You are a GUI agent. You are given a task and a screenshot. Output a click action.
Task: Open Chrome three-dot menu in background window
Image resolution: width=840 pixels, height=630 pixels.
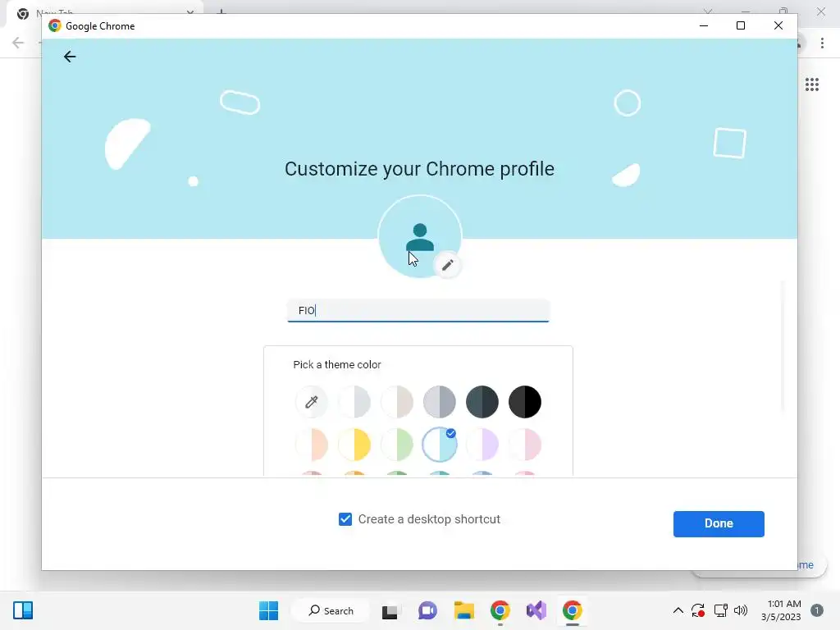click(x=822, y=43)
